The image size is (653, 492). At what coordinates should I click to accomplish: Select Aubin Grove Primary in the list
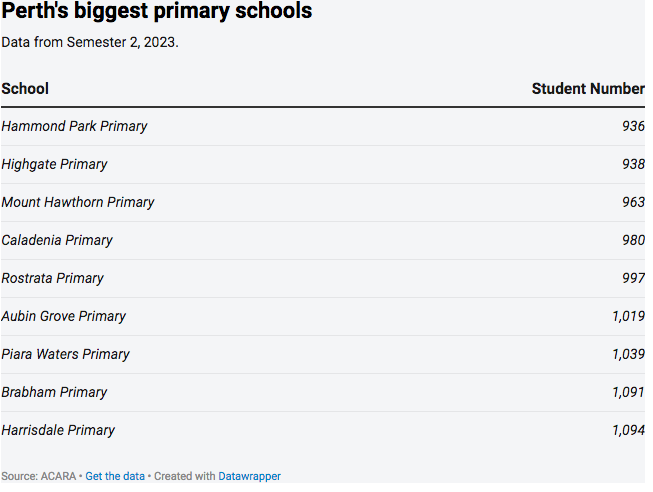63,317
